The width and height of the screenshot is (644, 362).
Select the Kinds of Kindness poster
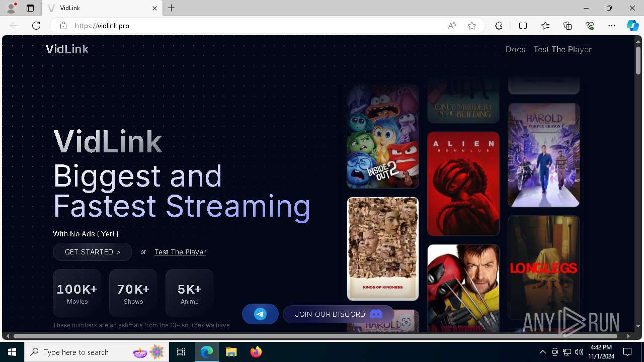click(383, 249)
